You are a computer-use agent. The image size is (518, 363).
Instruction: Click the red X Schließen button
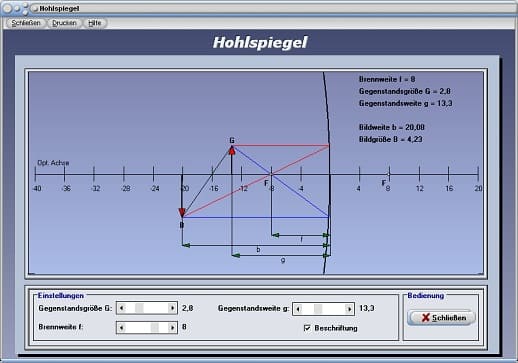[442, 318]
